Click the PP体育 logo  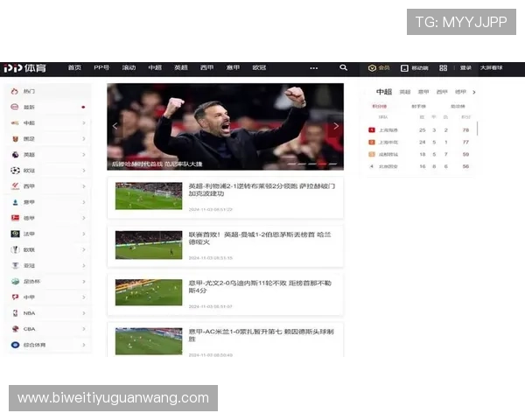pyautogui.click(x=24, y=67)
